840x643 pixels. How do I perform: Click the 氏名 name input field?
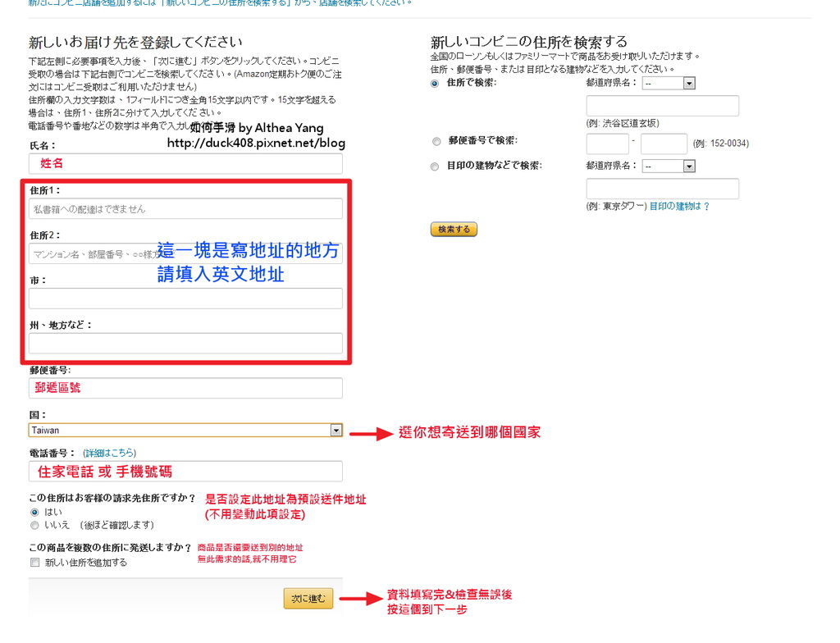coord(185,163)
